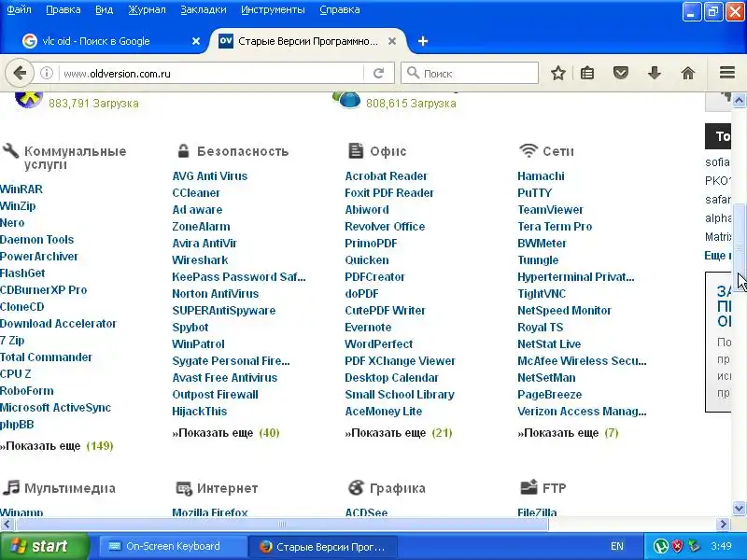This screenshot has height=560, width=747.
Task: Open the Total Commander link
Action: 46,357
